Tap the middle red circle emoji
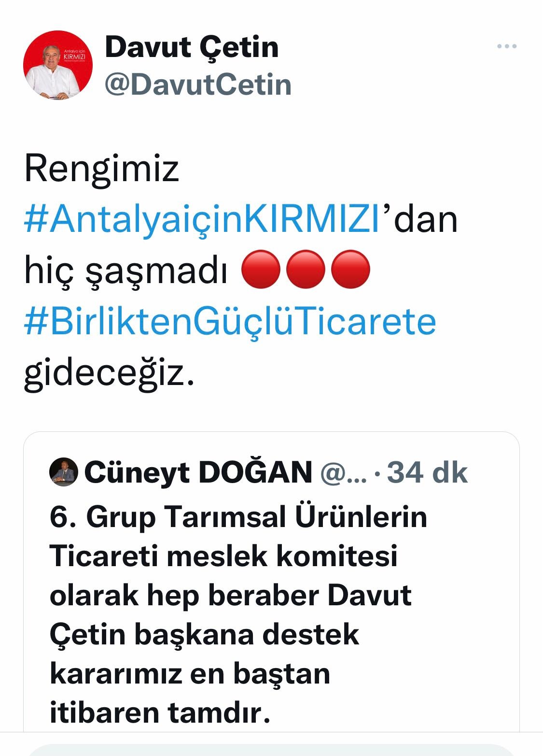 click(x=306, y=270)
